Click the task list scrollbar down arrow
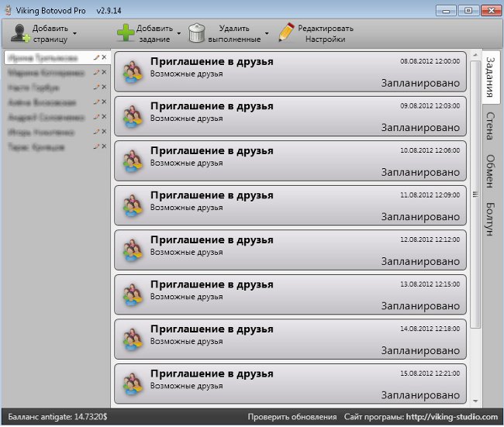504x427 pixels. coord(475,401)
